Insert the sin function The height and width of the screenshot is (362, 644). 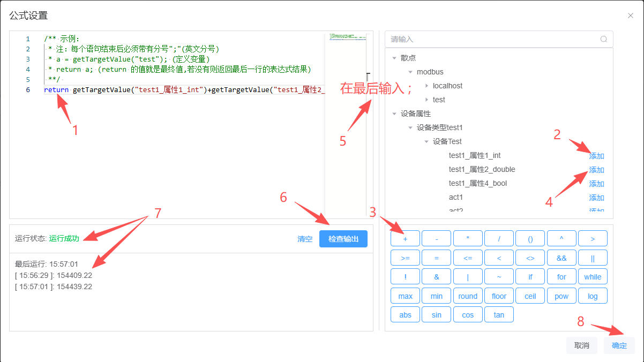pos(436,315)
